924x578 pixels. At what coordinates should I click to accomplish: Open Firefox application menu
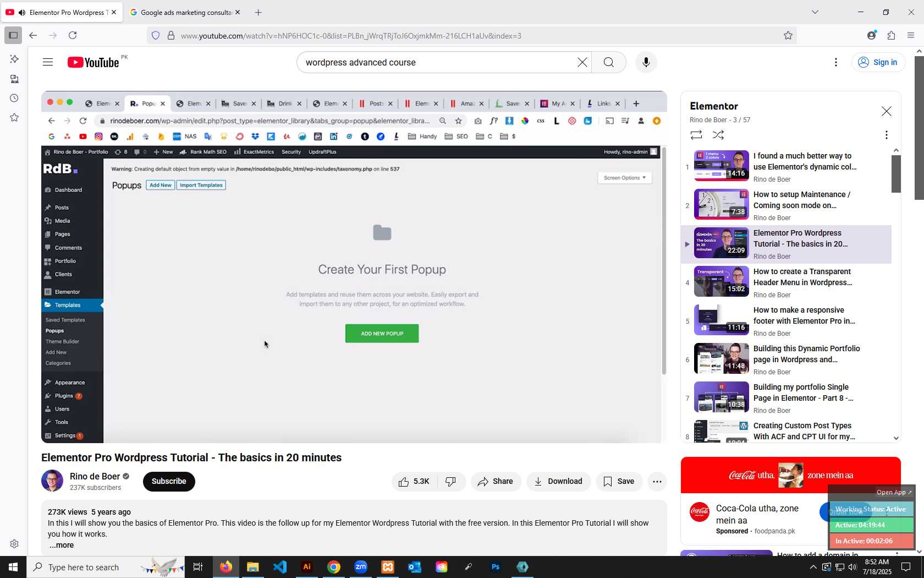point(911,35)
